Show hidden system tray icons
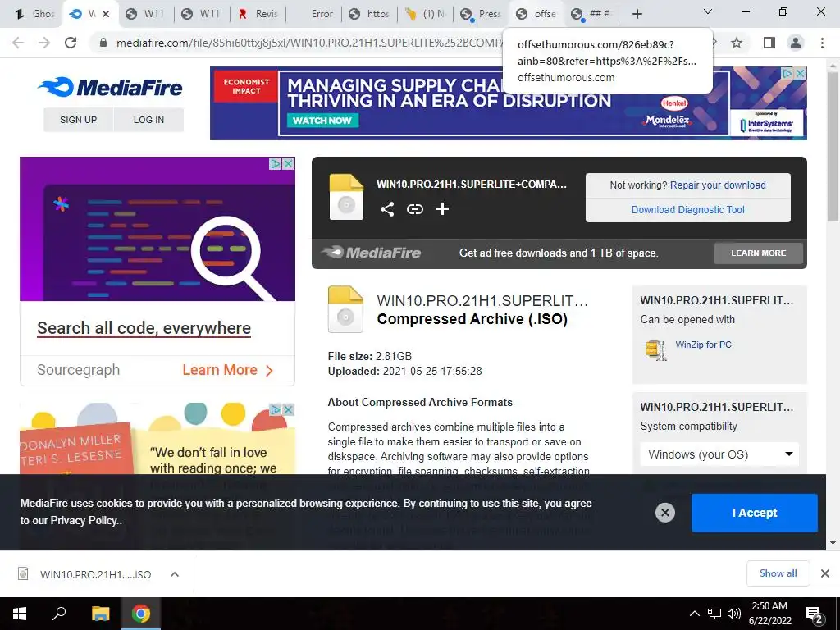The height and width of the screenshot is (630, 840). 694,614
